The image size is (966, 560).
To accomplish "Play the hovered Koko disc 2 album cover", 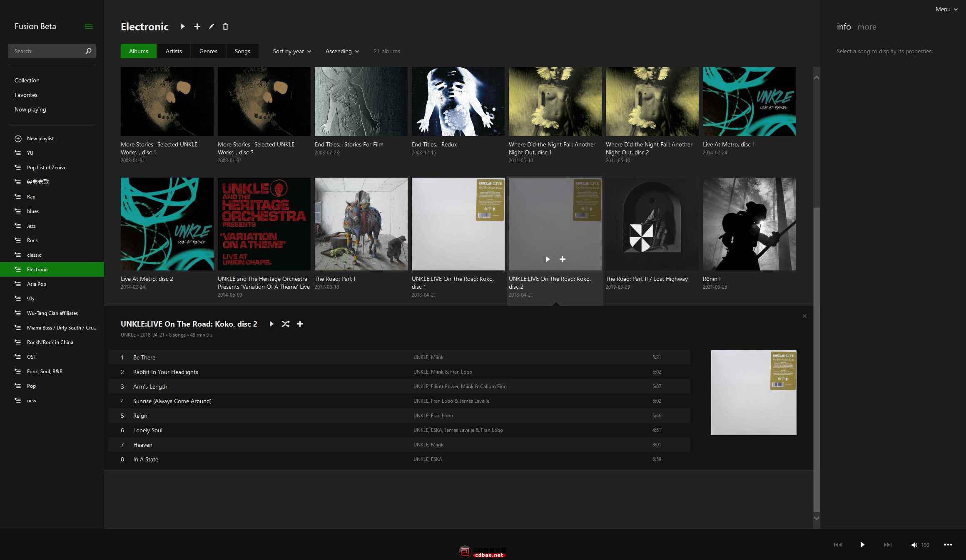I will pos(548,259).
